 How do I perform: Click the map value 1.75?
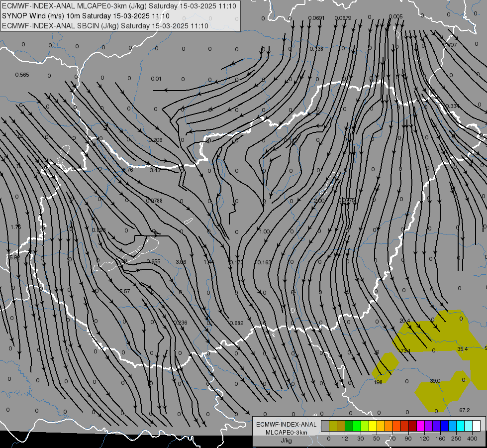(16, 227)
